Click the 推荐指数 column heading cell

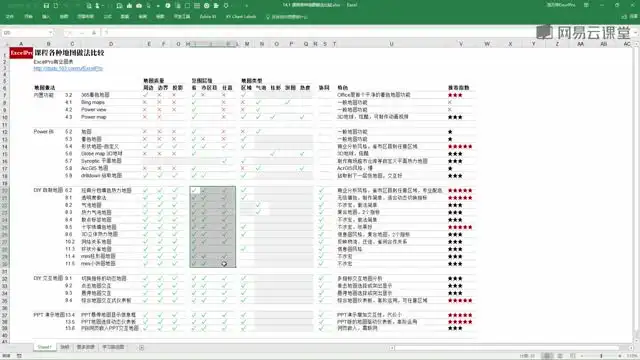(x=458, y=88)
